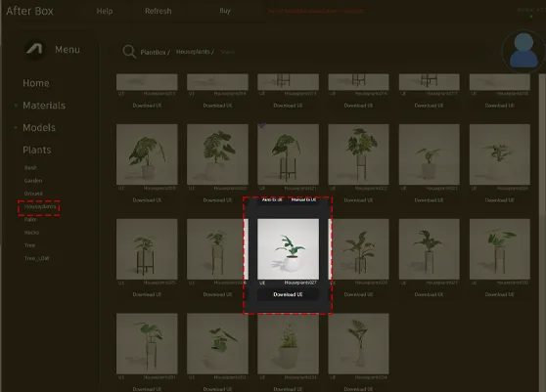Open the user profile avatar
The width and height of the screenshot is (546, 392).
[523, 51]
